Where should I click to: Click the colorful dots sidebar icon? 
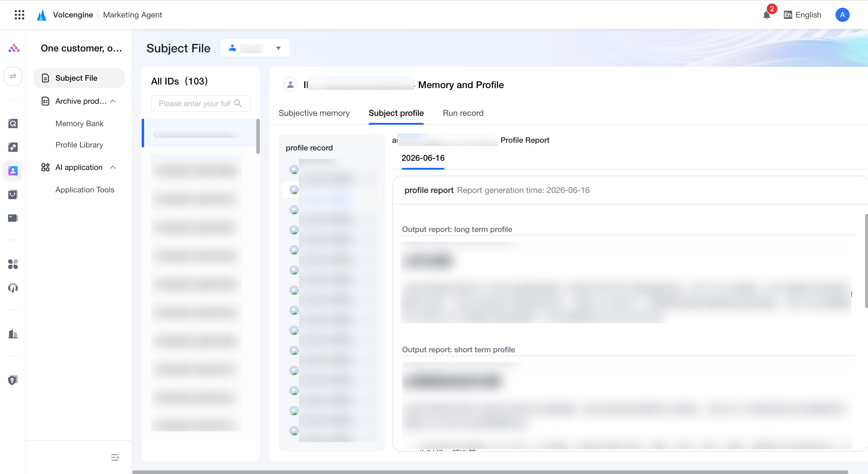(13, 48)
